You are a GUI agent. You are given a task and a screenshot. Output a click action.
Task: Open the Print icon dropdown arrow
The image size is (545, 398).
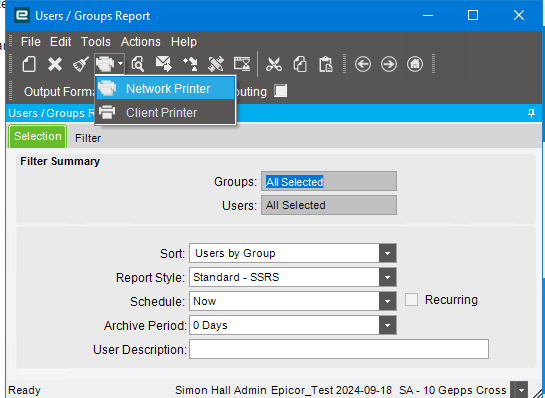coord(120,64)
